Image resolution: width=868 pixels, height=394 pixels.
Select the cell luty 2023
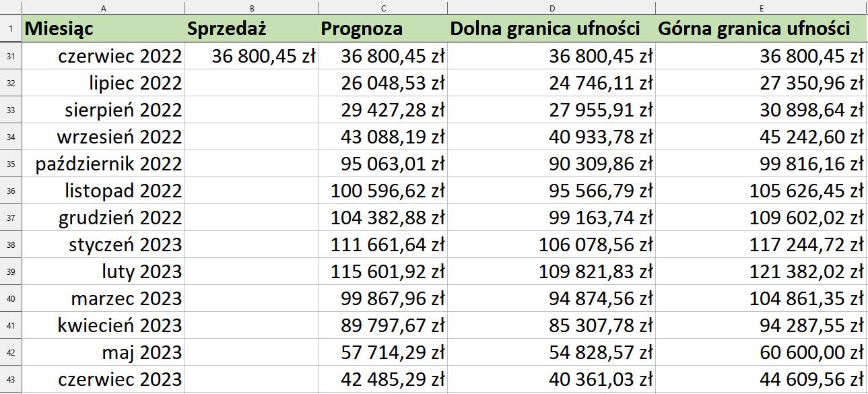coord(103,271)
